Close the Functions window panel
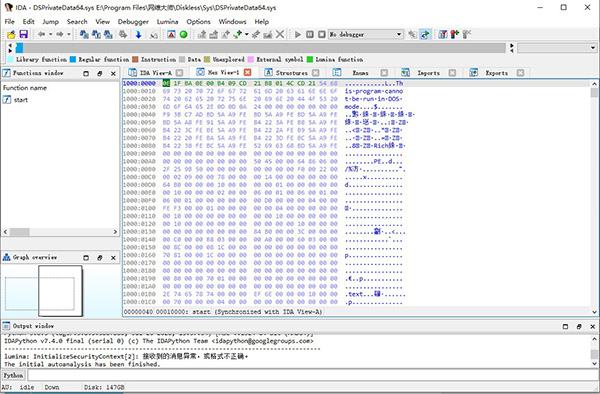This screenshot has width=600, height=394. [113, 73]
